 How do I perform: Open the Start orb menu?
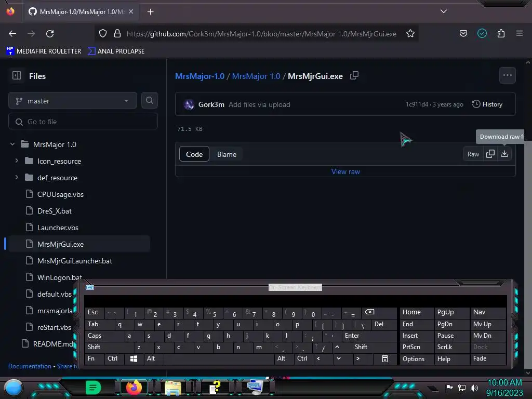(x=14, y=388)
